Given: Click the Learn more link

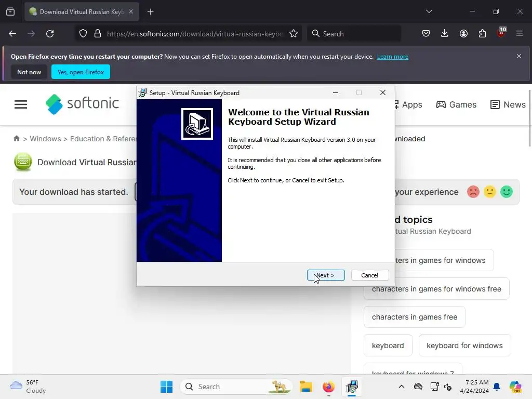Looking at the screenshot, I should point(393,57).
